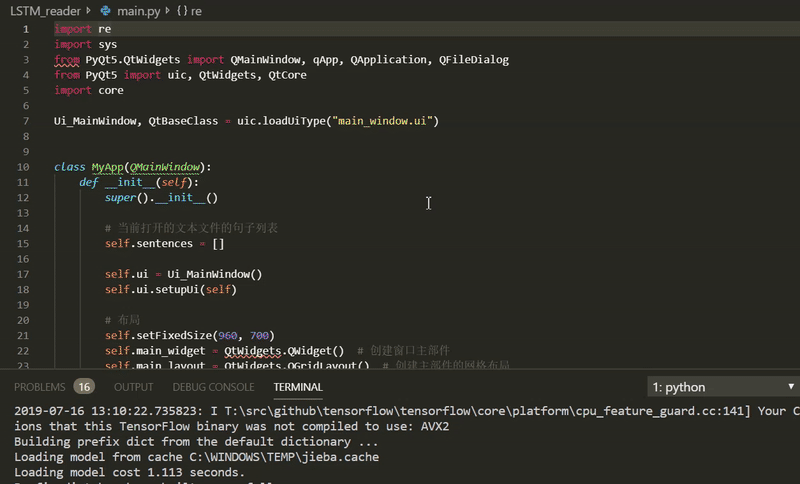This screenshot has width=800, height=484.
Task: Expand the breadcrumb chevron after LSTM_reader
Action: [x=89, y=11]
